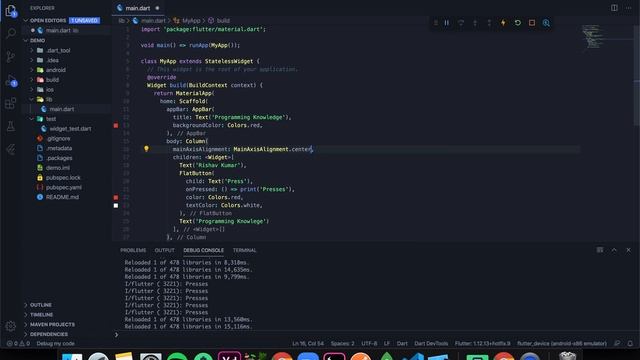
Task: Click the debug Step Over button
Action: 461,23
